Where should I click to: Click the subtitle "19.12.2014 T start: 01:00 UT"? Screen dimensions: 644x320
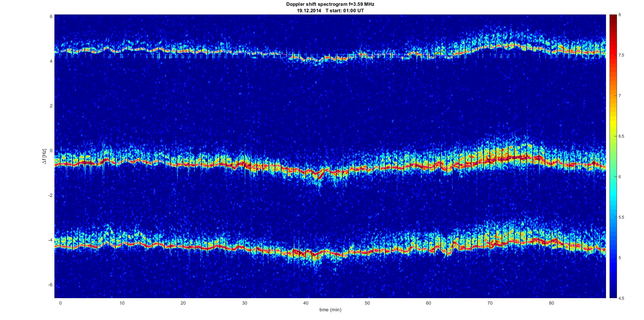330,11
